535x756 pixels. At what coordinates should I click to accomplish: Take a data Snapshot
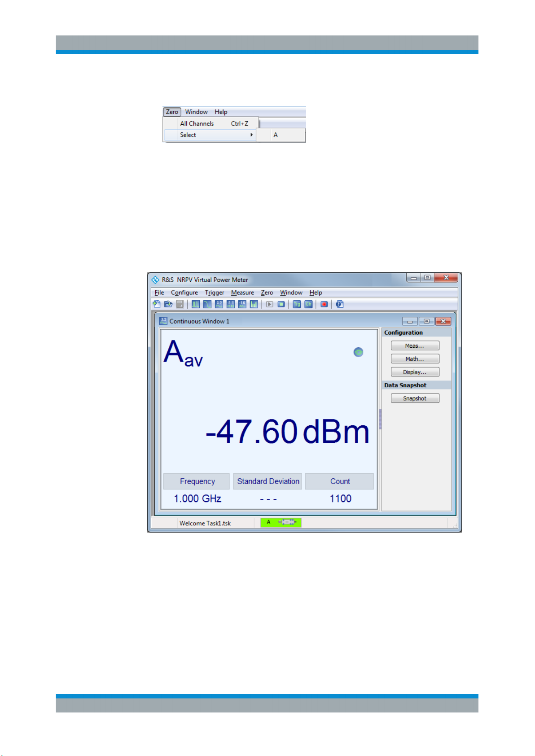(415, 398)
